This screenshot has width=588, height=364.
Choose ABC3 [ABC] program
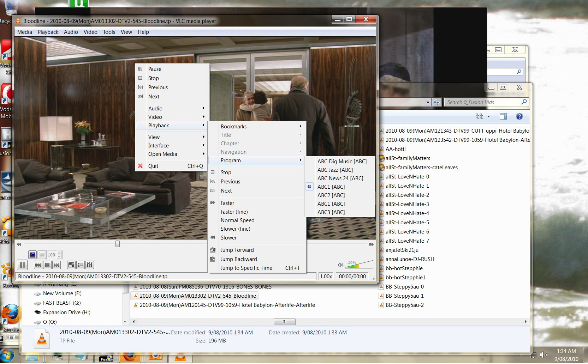click(331, 212)
